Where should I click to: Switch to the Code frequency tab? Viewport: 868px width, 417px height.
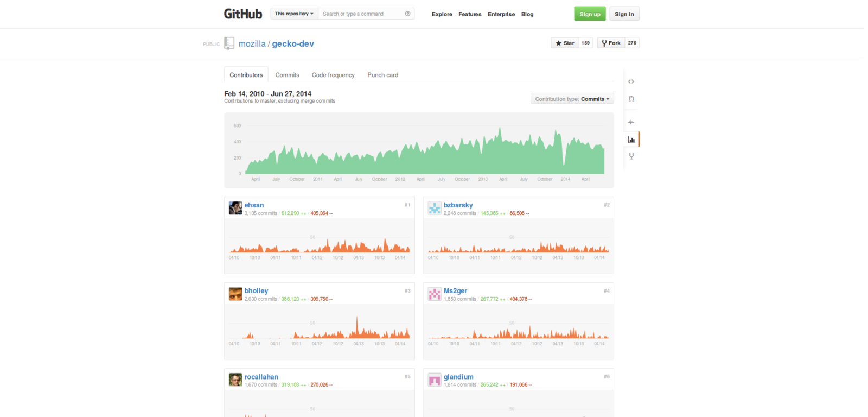(333, 75)
